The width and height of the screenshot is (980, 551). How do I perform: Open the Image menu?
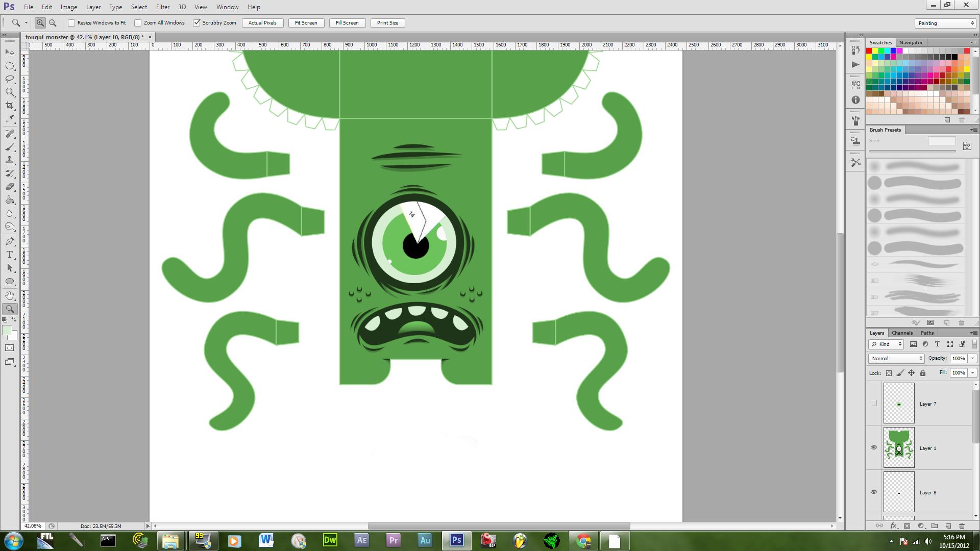[x=69, y=7]
